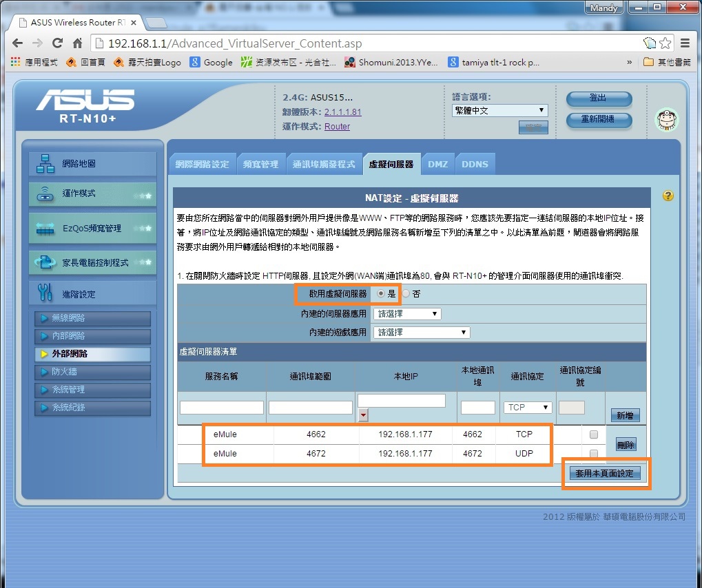Reload the router settings page
Image resolution: width=702 pixels, height=588 pixels.
57,43
